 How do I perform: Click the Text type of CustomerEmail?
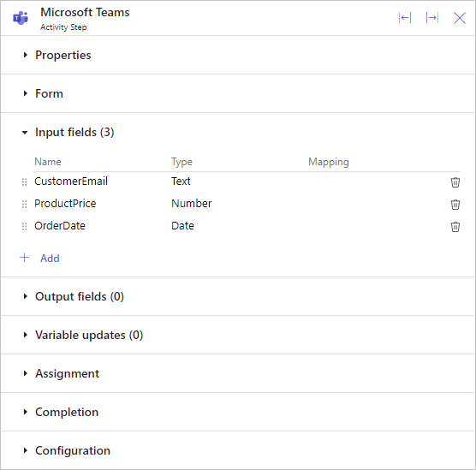coord(181,181)
